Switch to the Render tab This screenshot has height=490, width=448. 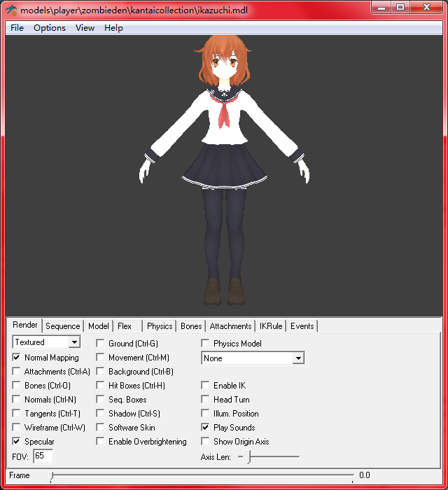pyautogui.click(x=24, y=325)
